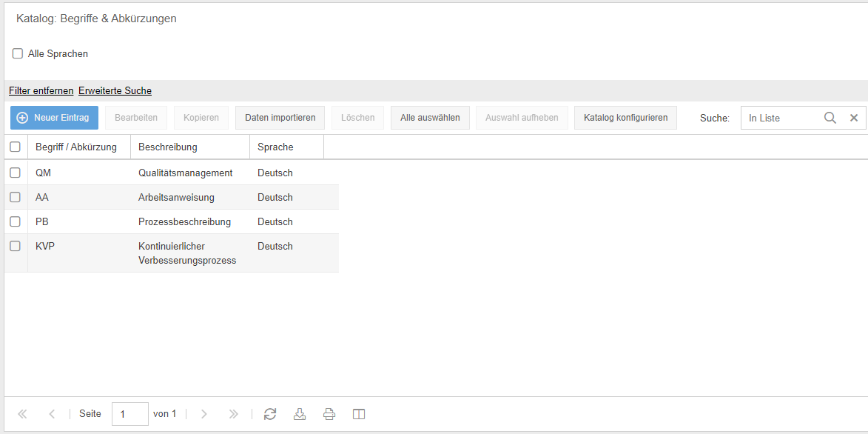Click the Filter entfernen link
Screen dimensions: 868x434
pyautogui.click(x=41, y=91)
